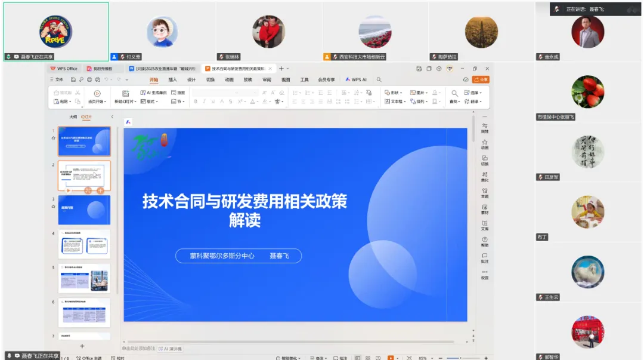Open the 排列 arrange dropdown
The width and height of the screenshot is (644, 360).
(x=419, y=101)
